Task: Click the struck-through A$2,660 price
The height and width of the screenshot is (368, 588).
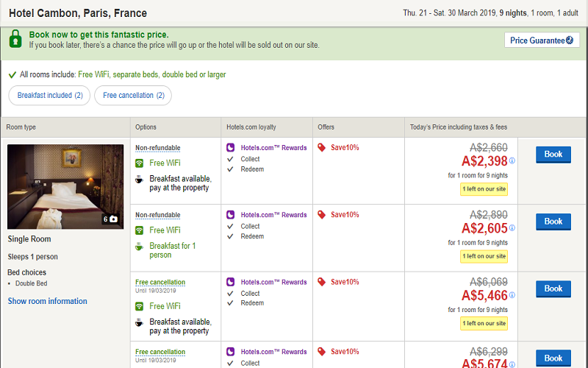Action: (x=489, y=148)
